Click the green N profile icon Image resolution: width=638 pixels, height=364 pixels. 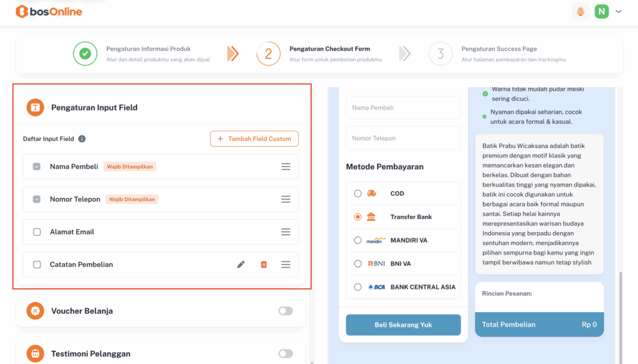pos(601,11)
